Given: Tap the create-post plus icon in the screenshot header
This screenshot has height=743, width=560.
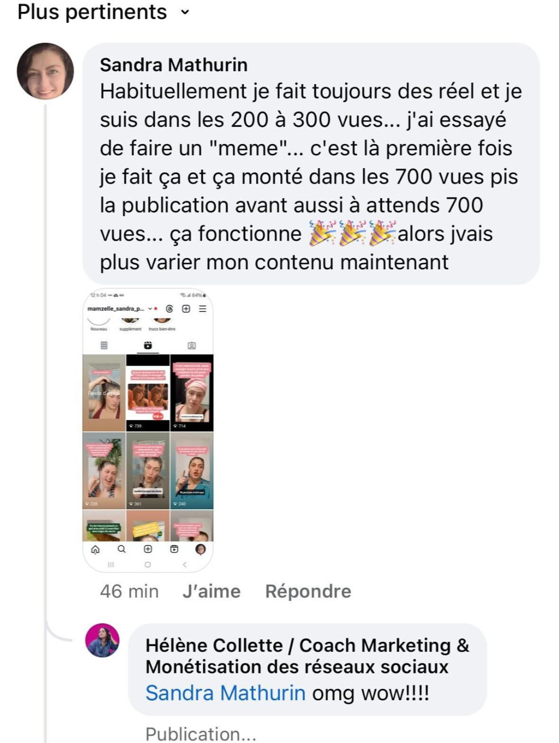Looking at the screenshot, I should pyautogui.click(x=186, y=309).
